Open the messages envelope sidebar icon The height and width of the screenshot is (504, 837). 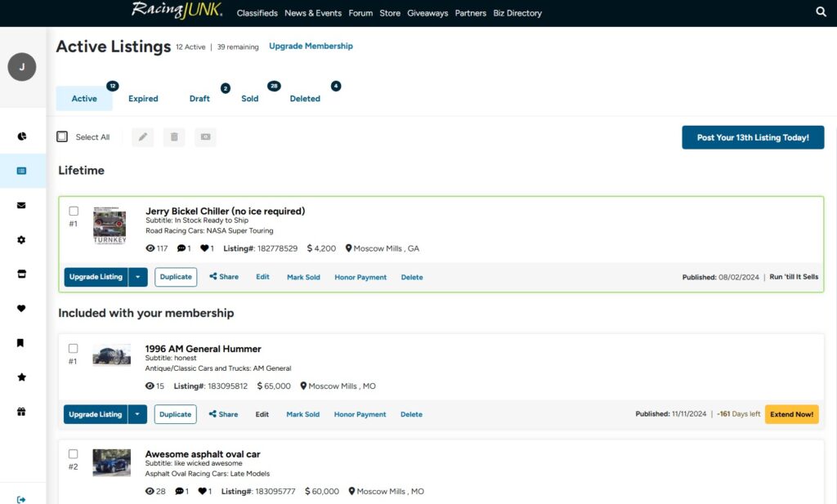[x=21, y=205]
